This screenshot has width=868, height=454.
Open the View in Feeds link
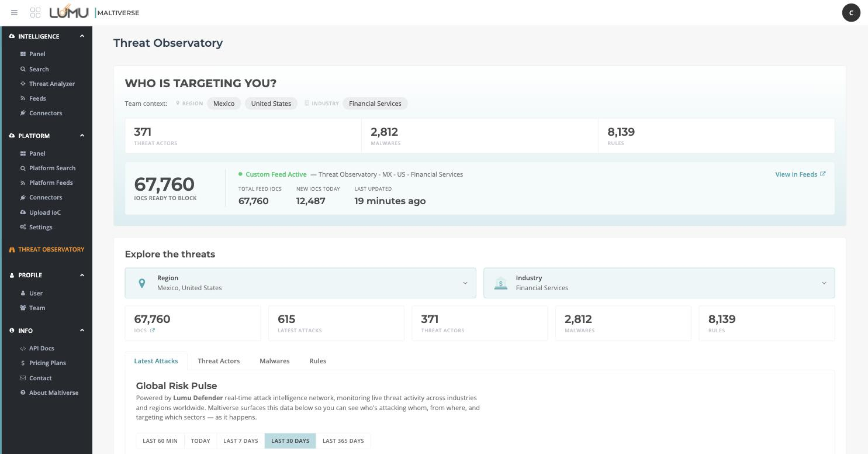click(800, 174)
